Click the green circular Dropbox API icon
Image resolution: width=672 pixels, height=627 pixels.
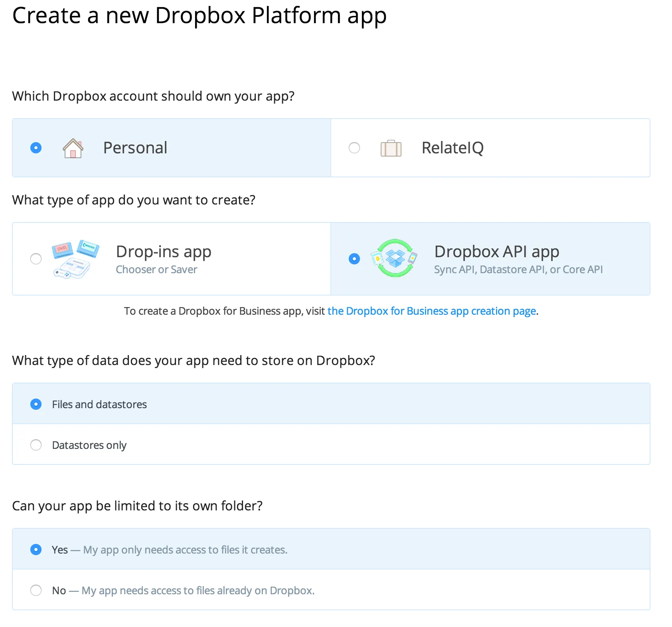(x=394, y=259)
